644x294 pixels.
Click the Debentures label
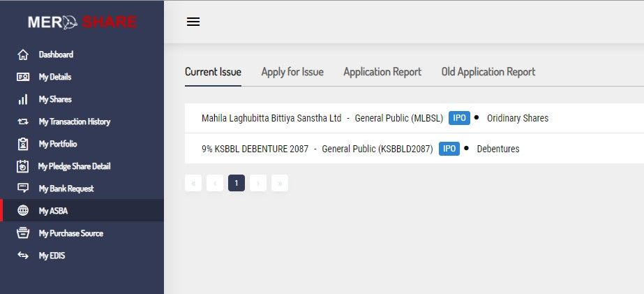tap(498, 149)
